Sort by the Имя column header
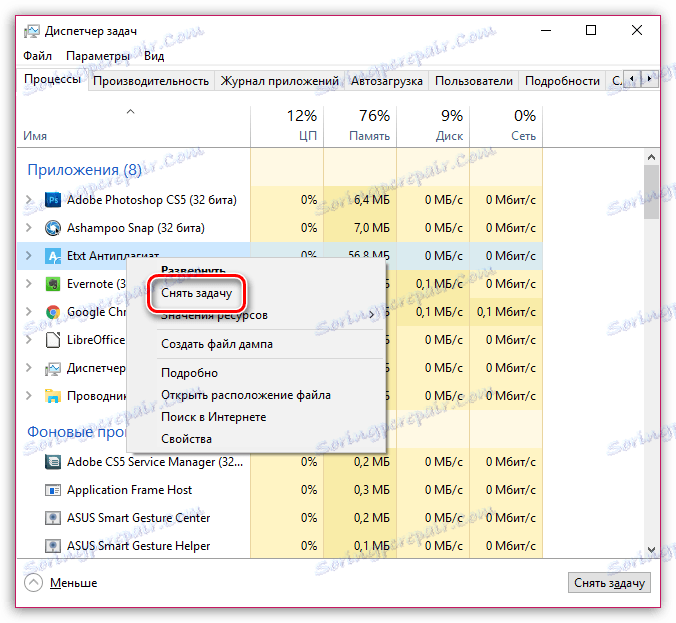676x623 pixels. click(x=134, y=126)
